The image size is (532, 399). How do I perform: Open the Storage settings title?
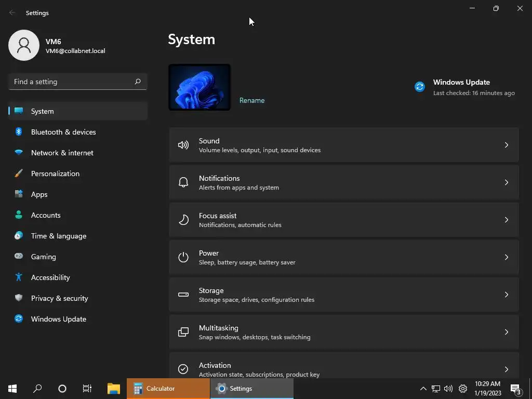[x=211, y=290]
